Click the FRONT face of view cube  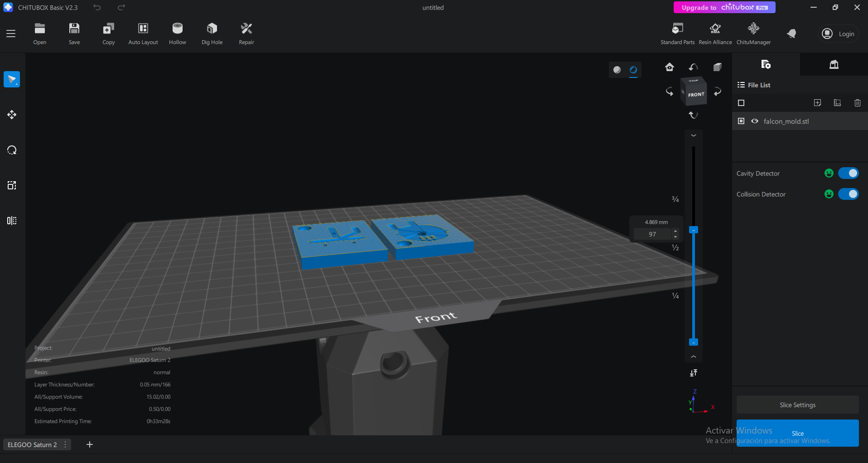click(x=696, y=95)
